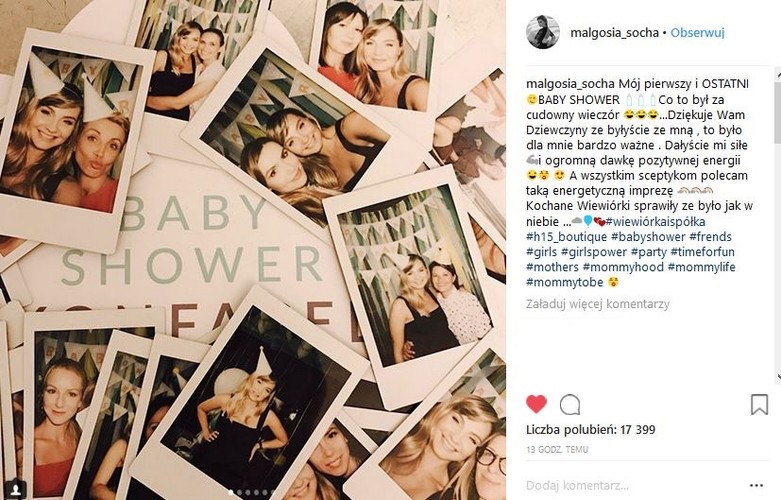Screen dimensions: 781x500
Task: Click the Dodaj komentarz input field
Action: (633, 485)
